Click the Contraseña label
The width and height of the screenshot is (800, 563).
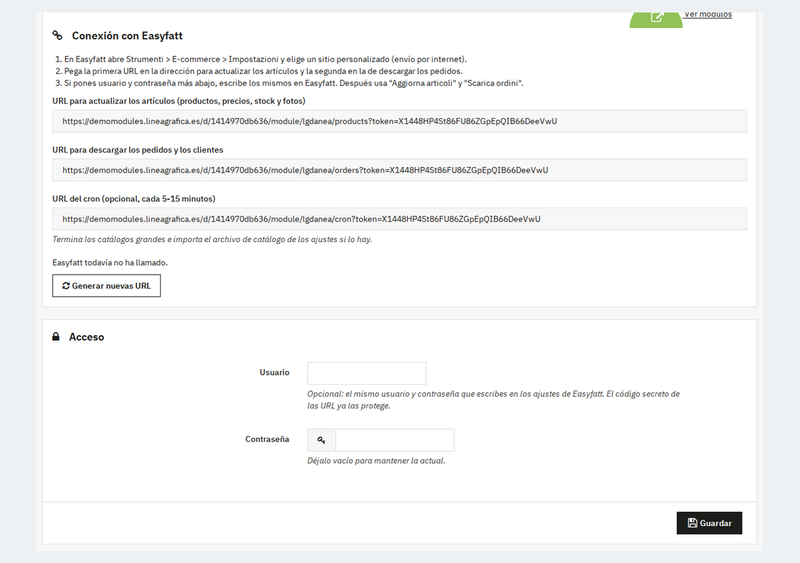point(267,439)
